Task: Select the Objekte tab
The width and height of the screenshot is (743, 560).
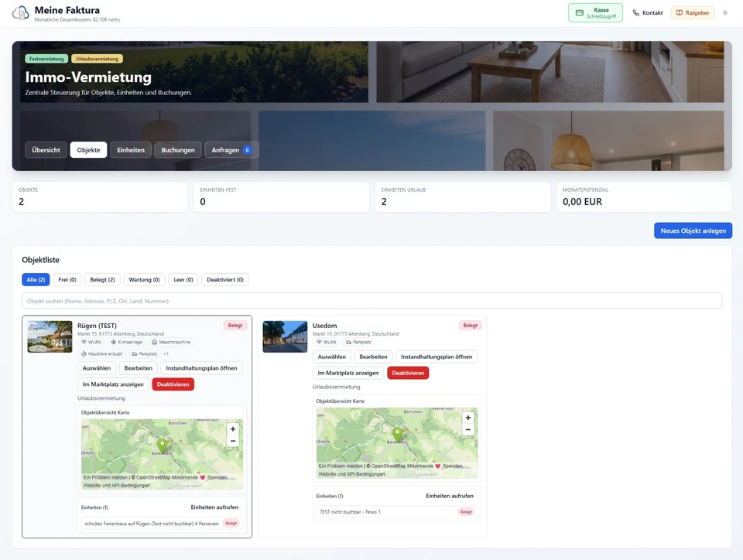Action: click(x=88, y=150)
